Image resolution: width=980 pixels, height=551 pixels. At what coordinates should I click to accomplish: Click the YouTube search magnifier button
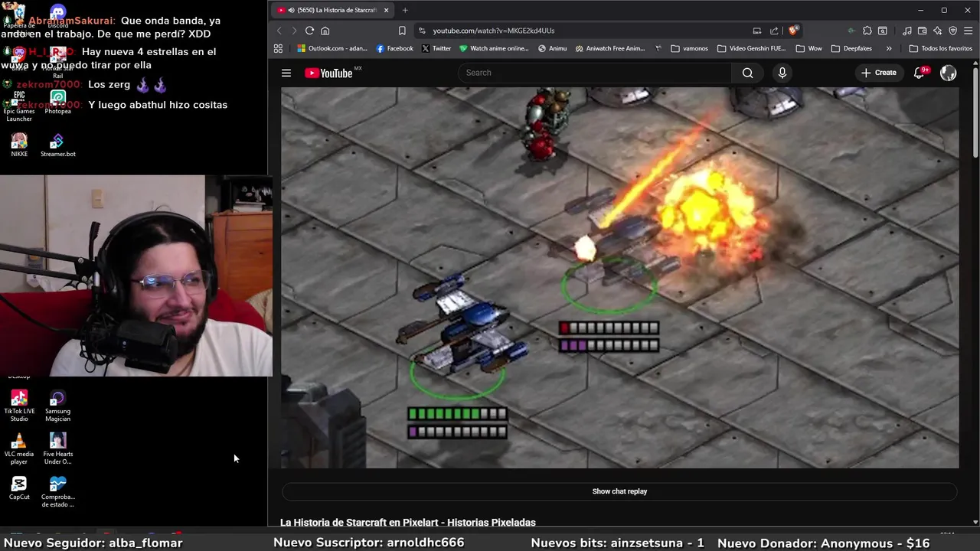(747, 73)
